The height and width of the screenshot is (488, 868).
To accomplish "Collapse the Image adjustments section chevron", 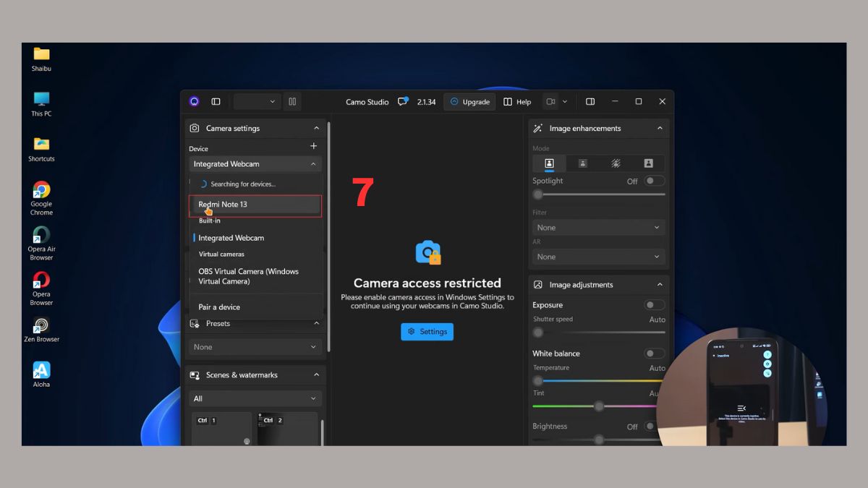I will point(660,285).
